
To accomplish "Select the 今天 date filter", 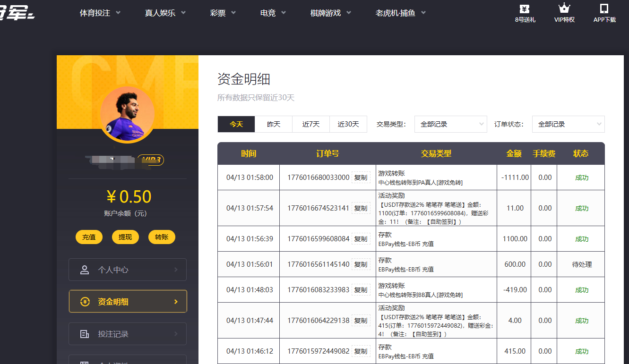I will point(236,124).
